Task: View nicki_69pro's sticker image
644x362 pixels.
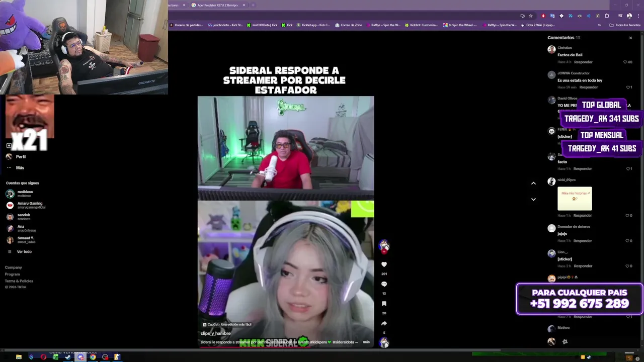Action: pyautogui.click(x=575, y=199)
